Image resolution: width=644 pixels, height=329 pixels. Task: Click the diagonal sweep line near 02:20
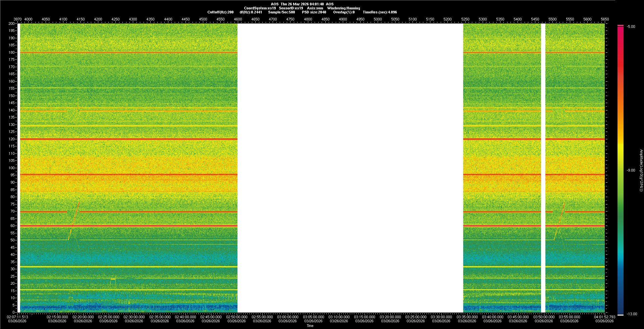click(x=74, y=220)
